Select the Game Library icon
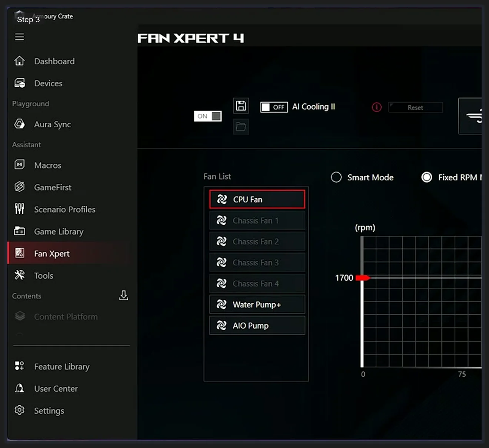Image resolution: width=489 pixels, height=448 pixels. (x=19, y=231)
